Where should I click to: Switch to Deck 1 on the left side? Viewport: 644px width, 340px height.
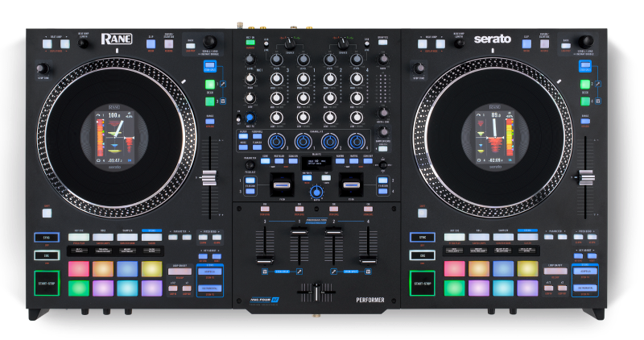(x=210, y=85)
